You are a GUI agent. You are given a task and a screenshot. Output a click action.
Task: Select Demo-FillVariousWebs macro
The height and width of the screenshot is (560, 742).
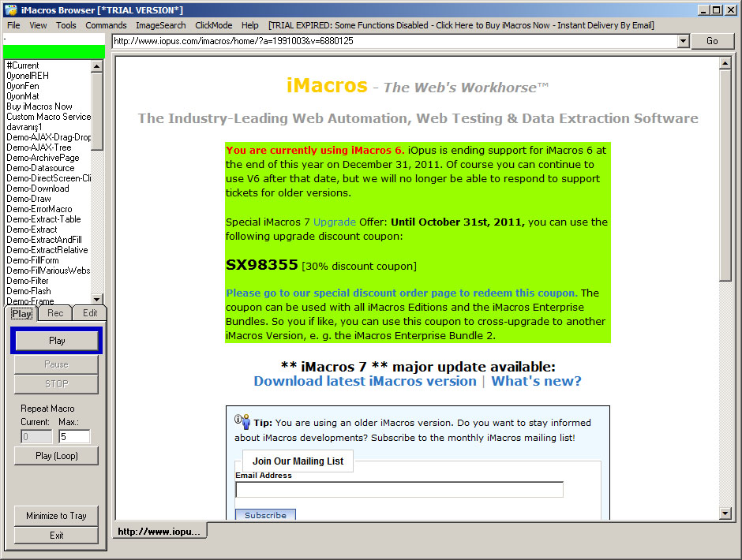(x=48, y=271)
